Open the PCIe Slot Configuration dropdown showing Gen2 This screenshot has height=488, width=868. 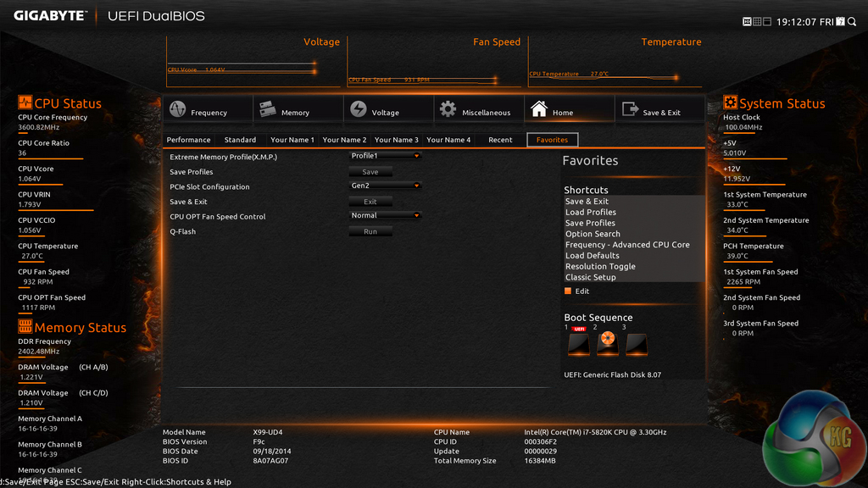pos(386,186)
